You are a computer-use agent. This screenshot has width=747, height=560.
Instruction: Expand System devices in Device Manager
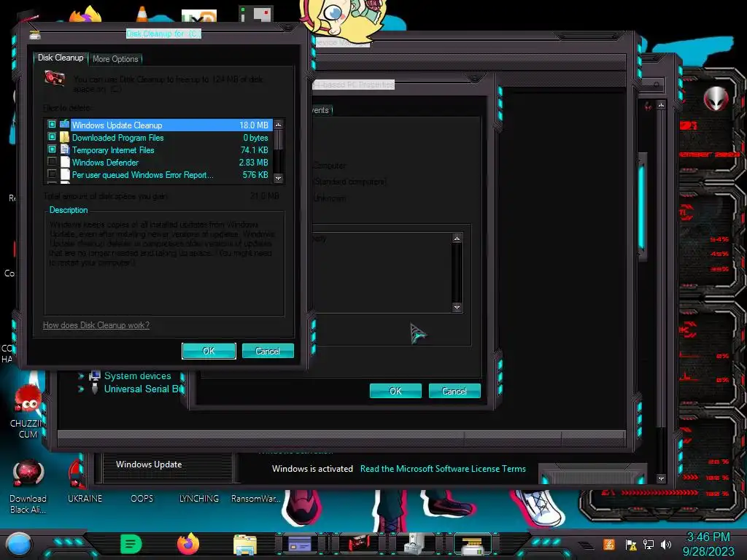point(81,376)
